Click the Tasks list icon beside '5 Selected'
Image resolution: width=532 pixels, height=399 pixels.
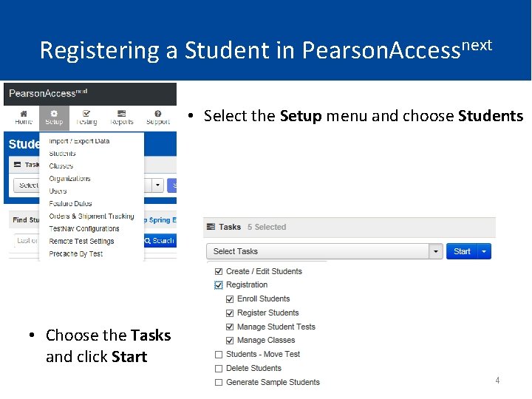[x=211, y=227]
